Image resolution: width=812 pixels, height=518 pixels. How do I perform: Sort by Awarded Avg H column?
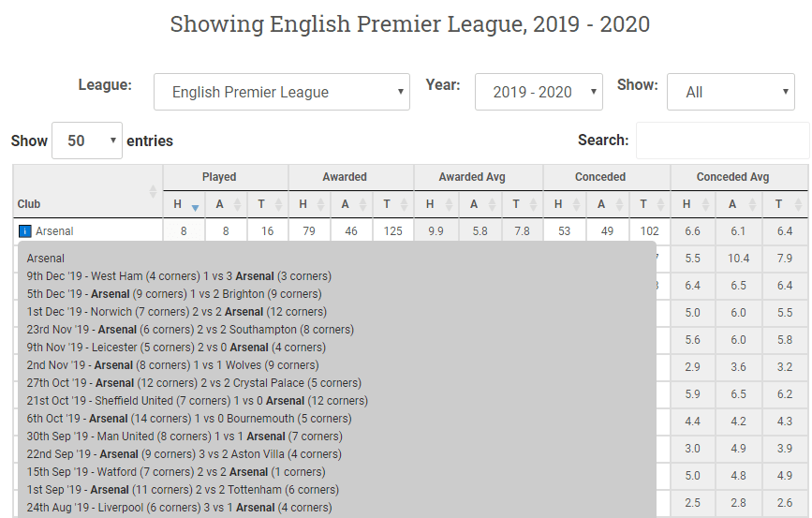(436, 204)
